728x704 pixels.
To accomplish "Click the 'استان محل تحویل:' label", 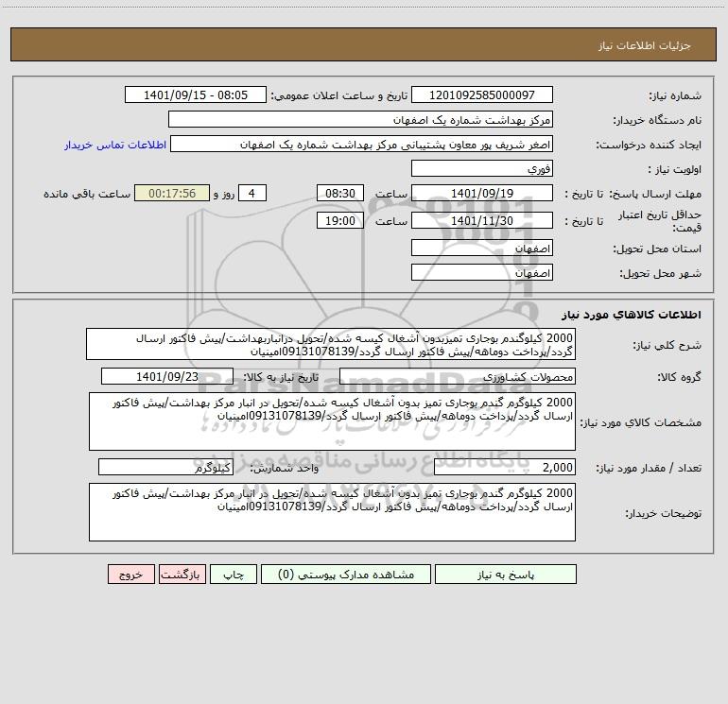I will [x=657, y=249].
